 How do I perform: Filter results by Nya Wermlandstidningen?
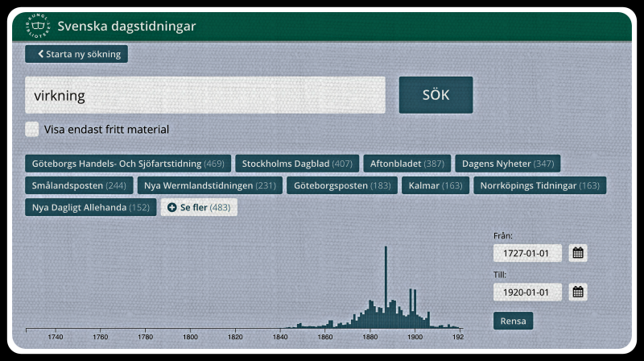pyautogui.click(x=209, y=185)
